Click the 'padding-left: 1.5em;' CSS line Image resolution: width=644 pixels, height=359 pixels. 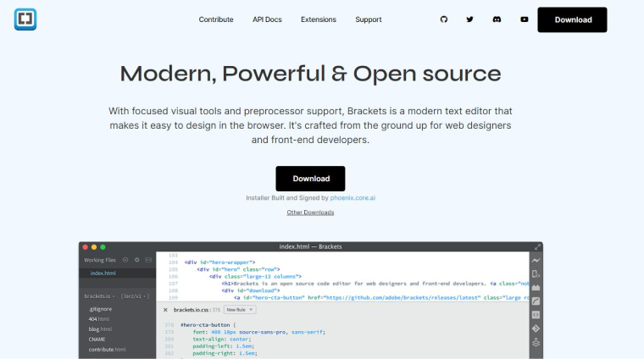(225, 346)
